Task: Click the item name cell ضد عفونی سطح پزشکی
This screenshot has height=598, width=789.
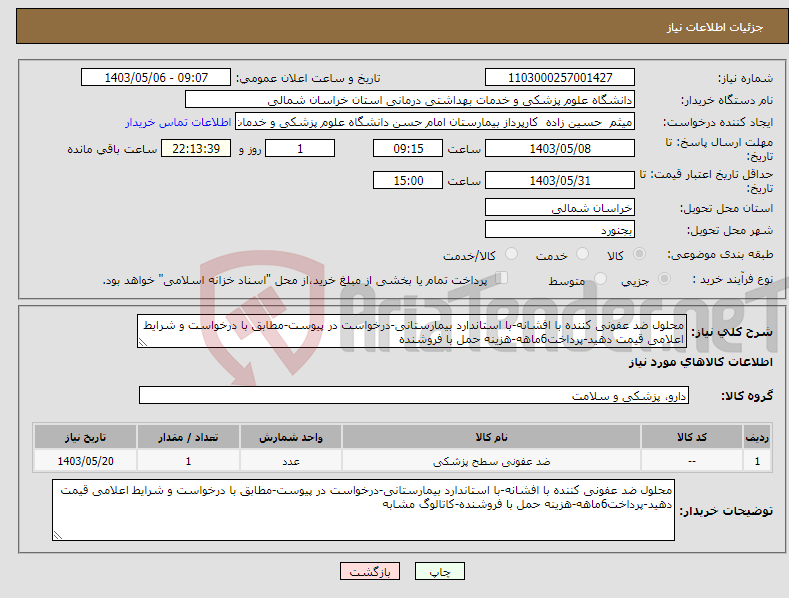Action: [491, 461]
